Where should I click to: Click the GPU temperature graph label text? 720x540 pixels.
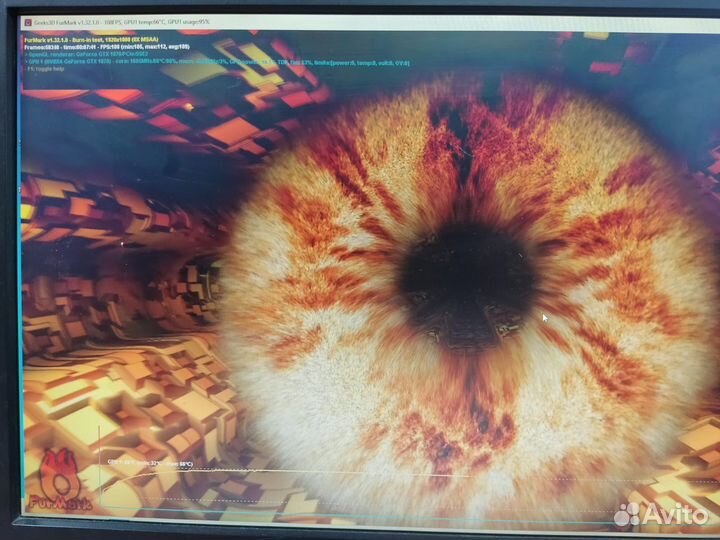[150, 463]
